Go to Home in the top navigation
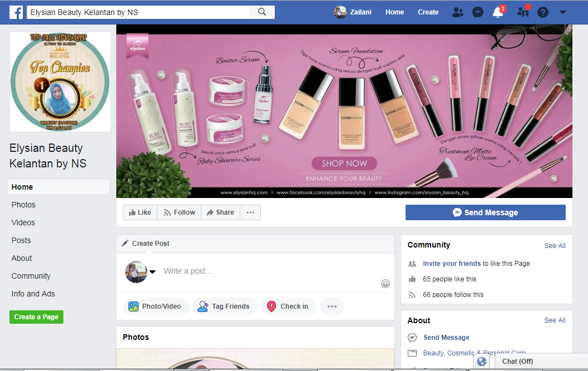Viewport: 588px width, 371px height. point(394,12)
